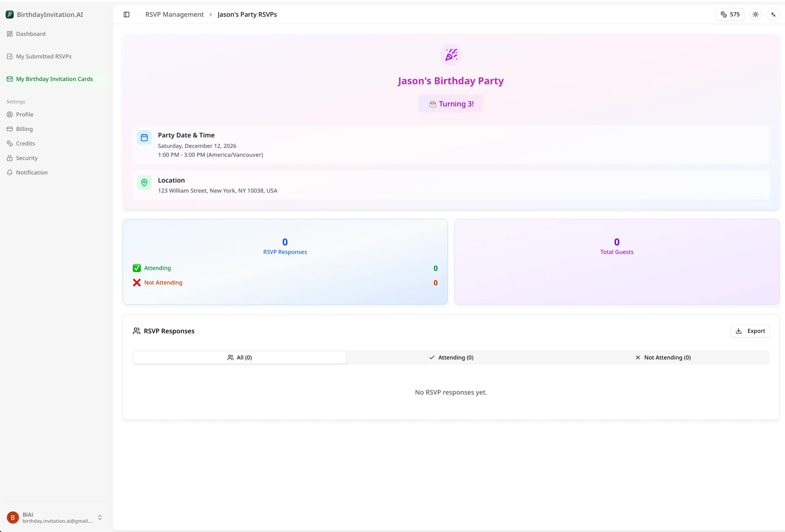Image resolution: width=785 pixels, height=532 pixels.
Task: Switch to the Attending (0) tab
Action: 451,357
